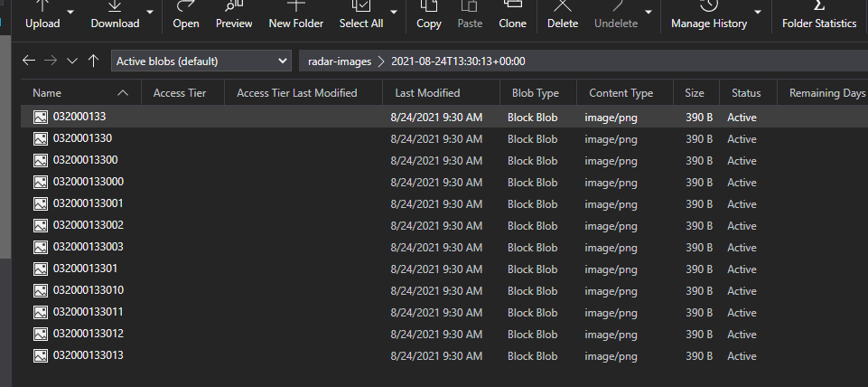Image resolution: width=868 pixels, height=387 pixels.
Task: Select blob 032000133
Action: click(444, 117)
